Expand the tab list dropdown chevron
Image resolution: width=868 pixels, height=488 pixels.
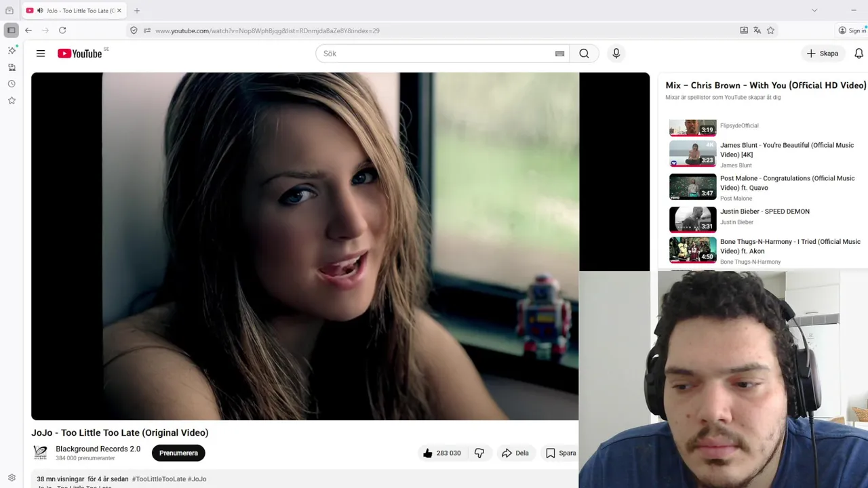814,10
